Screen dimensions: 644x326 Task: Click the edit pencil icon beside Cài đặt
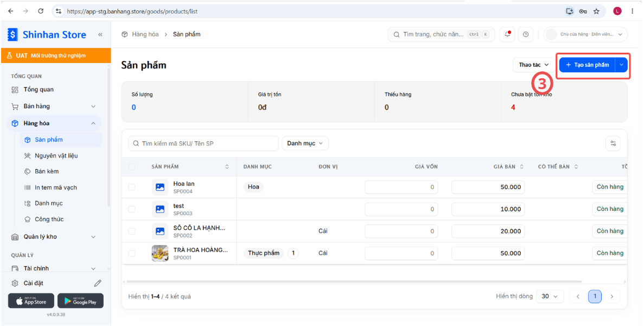coord(97,283)
